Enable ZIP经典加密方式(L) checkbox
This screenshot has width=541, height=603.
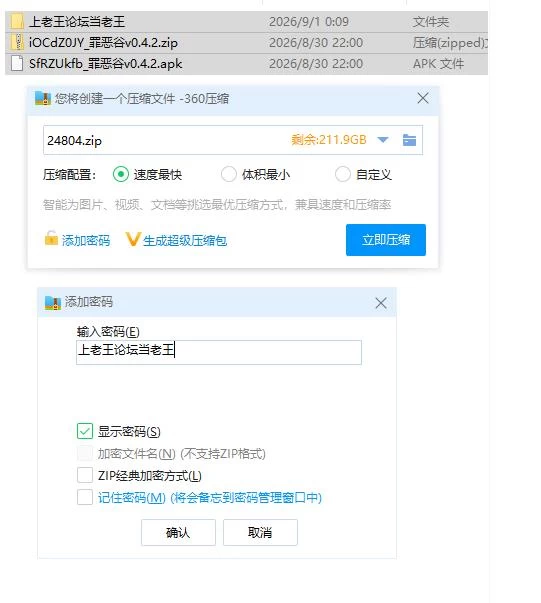pos(85,475)
